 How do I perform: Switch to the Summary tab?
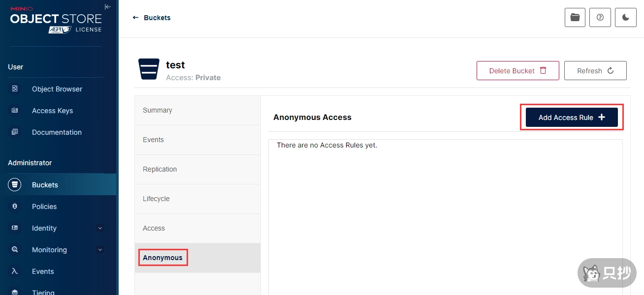(x=158, y=110)
